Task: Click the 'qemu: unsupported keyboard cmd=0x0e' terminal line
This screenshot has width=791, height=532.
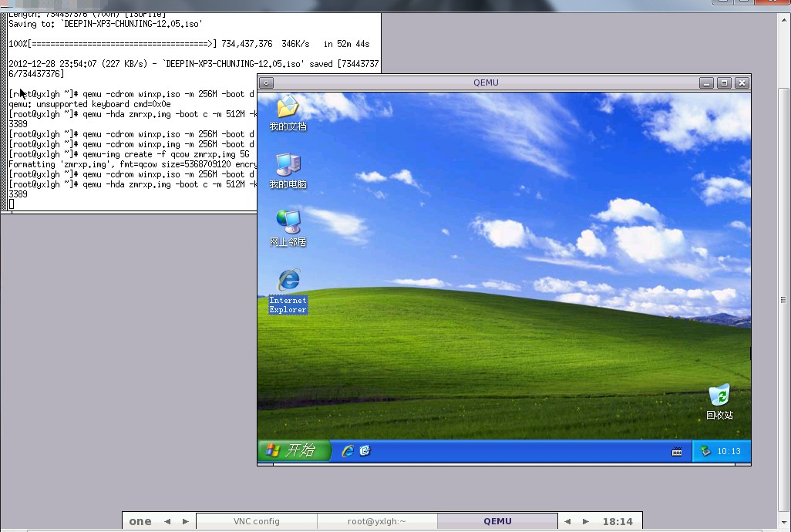Action: pos(89,104)
